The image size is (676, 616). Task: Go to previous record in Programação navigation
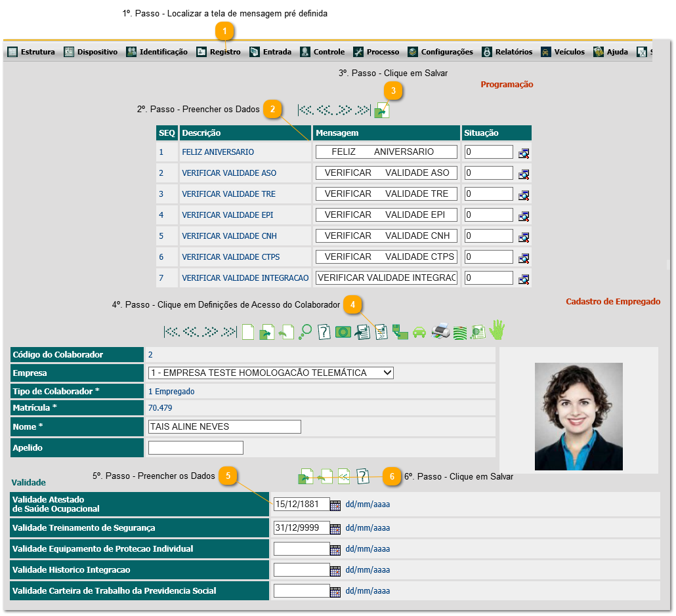point(325,110)
